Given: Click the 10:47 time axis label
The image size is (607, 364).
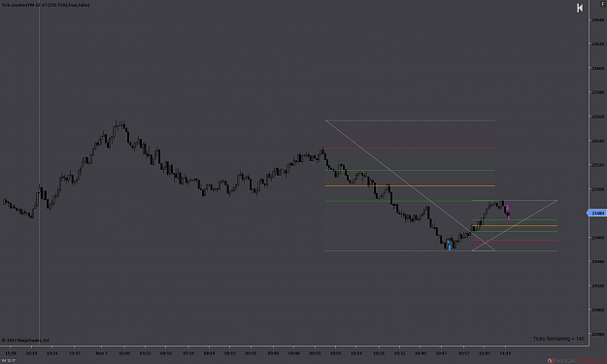Looking at the screenshot, I should click(441, 353).
